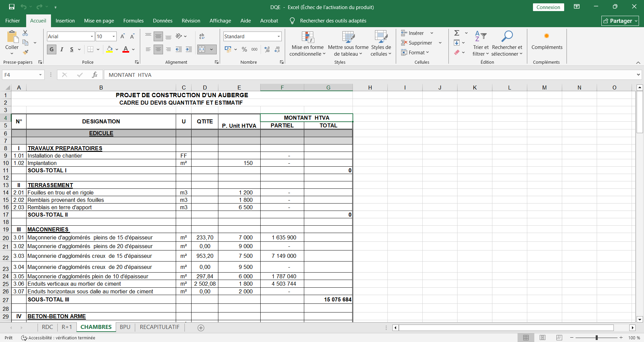Click the AutoSum sigma icon
Image resolution: width=644 pixels, height=342 pixels.
[457, 33]
